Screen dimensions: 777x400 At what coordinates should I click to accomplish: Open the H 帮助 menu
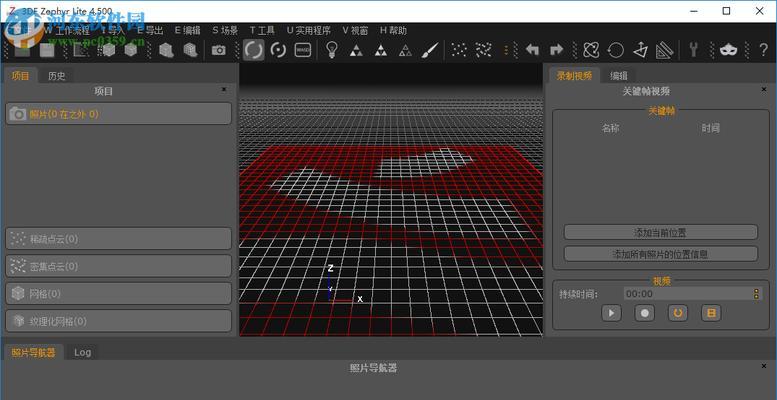point(393,30)
